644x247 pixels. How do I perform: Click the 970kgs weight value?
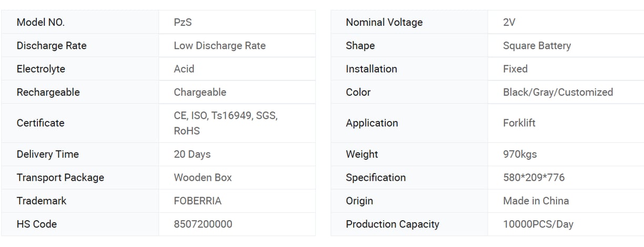click(x=520, y=154)
